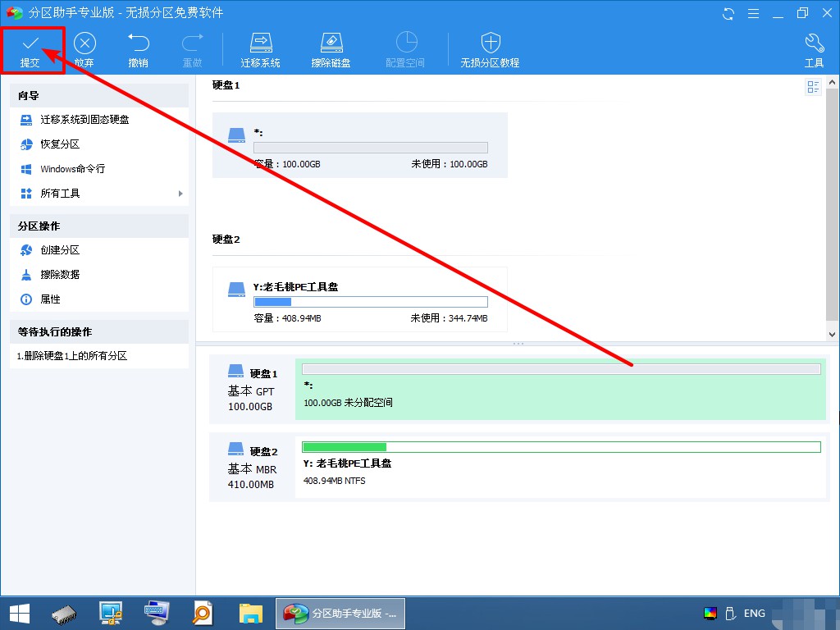
Task: Select the 硬盘1 unallocated 100.00GB card
Action: [x=360, y=145]
